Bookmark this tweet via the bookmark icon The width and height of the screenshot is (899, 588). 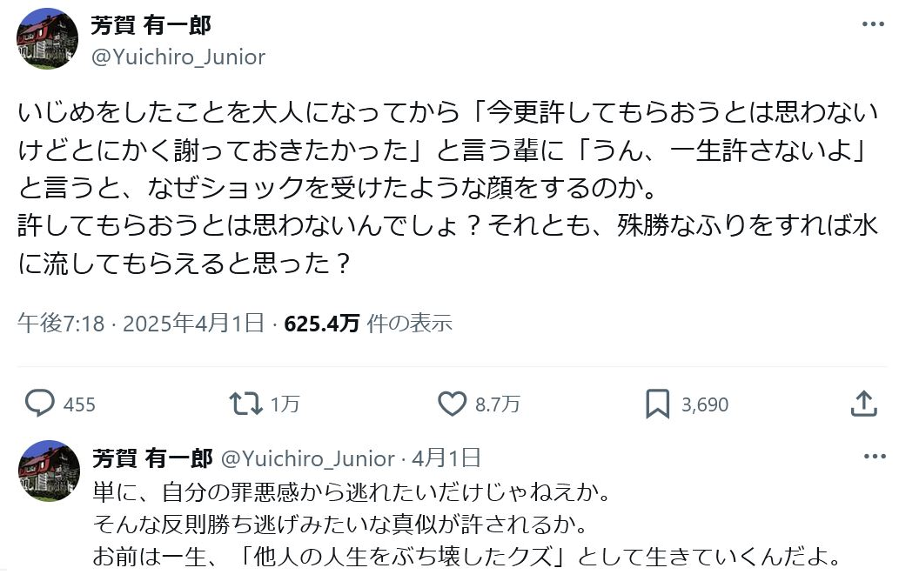[657, 404]
